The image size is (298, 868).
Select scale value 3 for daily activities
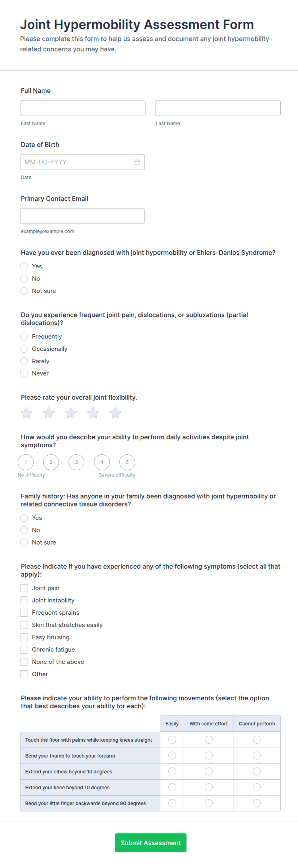click(76, 462)
